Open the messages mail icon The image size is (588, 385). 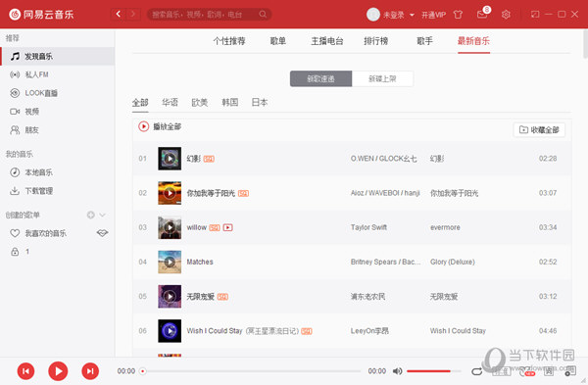[x=482, y=15]
